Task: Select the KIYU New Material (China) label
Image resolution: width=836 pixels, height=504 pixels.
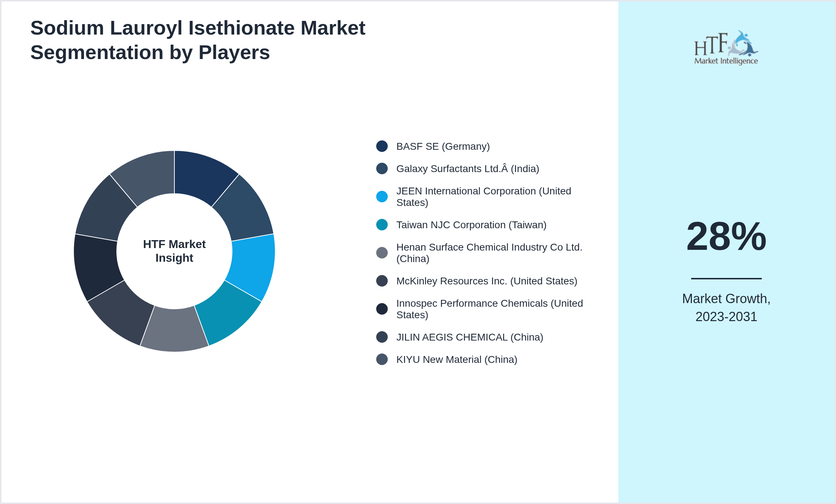Action: [x=457, y=360]
